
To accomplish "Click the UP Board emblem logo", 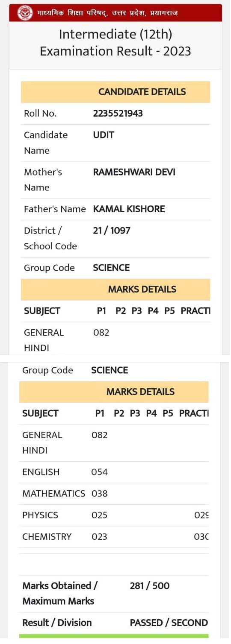I will click(x=25, y=13).
